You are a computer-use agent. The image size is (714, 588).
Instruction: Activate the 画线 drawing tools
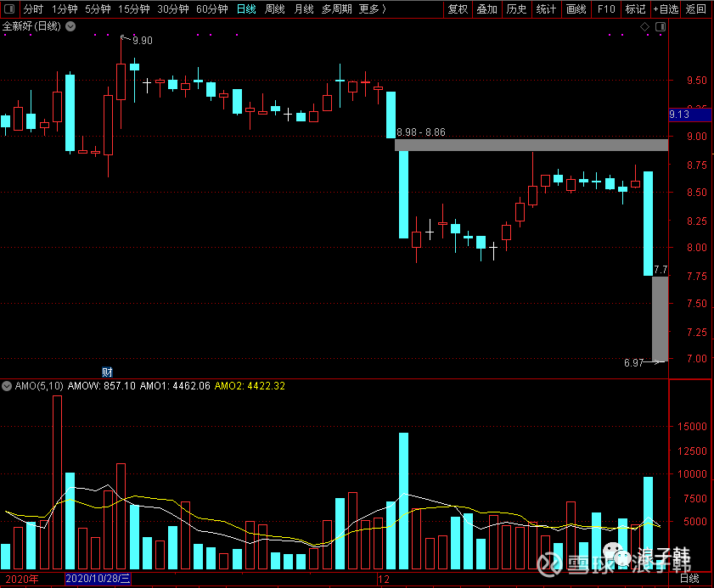[x=576, y=9]
